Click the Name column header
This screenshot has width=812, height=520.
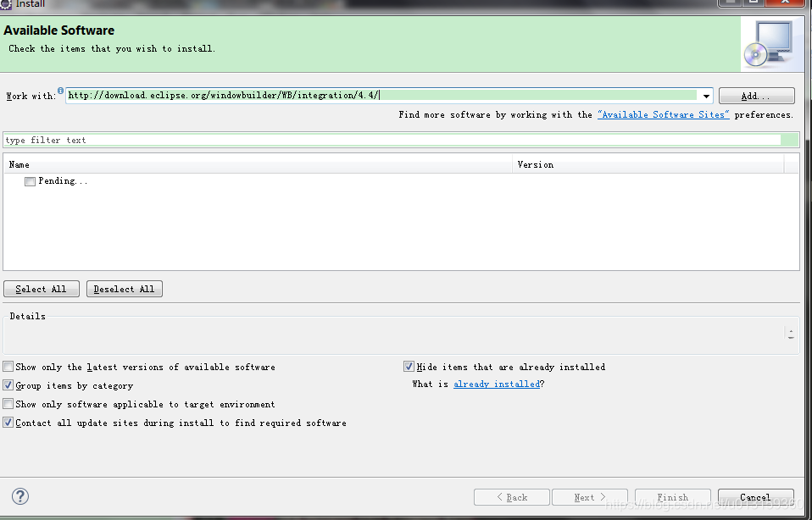click(x=258, y=164)
